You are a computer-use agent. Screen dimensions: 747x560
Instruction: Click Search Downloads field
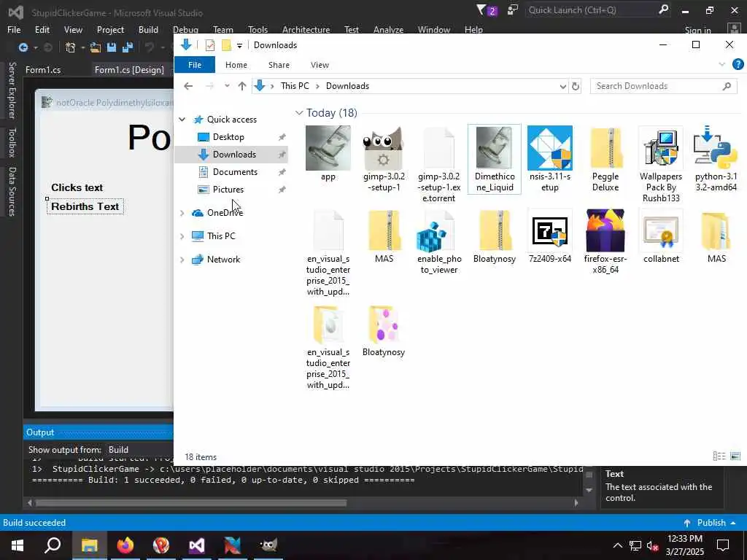click(x=663, y=86)
